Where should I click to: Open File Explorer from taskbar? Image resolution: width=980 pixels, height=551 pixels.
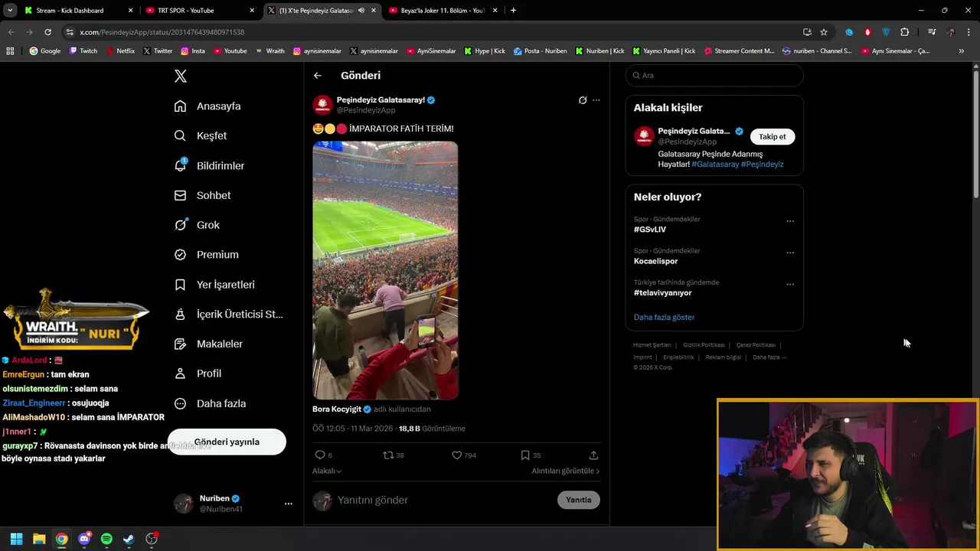click(x=39, y=539)
